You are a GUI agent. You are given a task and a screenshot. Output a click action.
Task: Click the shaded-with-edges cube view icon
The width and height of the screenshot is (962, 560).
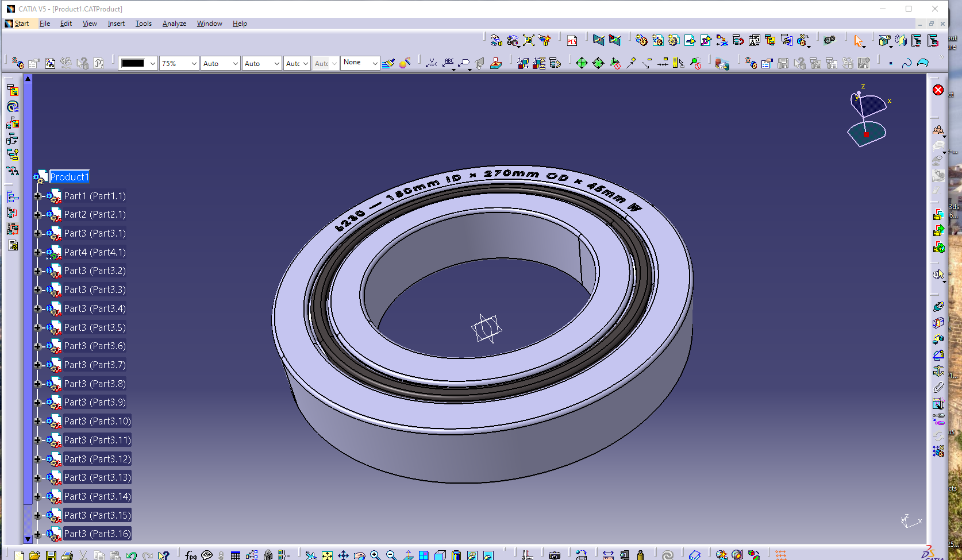(440, 555)
